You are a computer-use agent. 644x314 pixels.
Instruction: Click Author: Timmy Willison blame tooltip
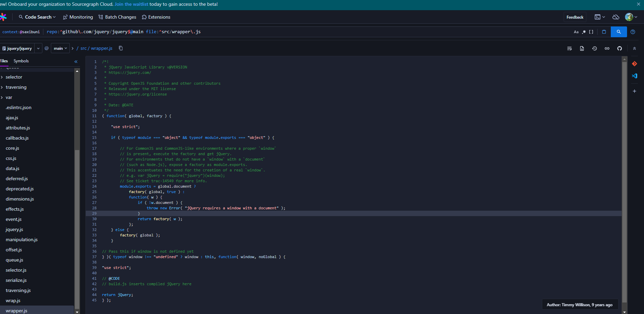(x=580, y=305)
